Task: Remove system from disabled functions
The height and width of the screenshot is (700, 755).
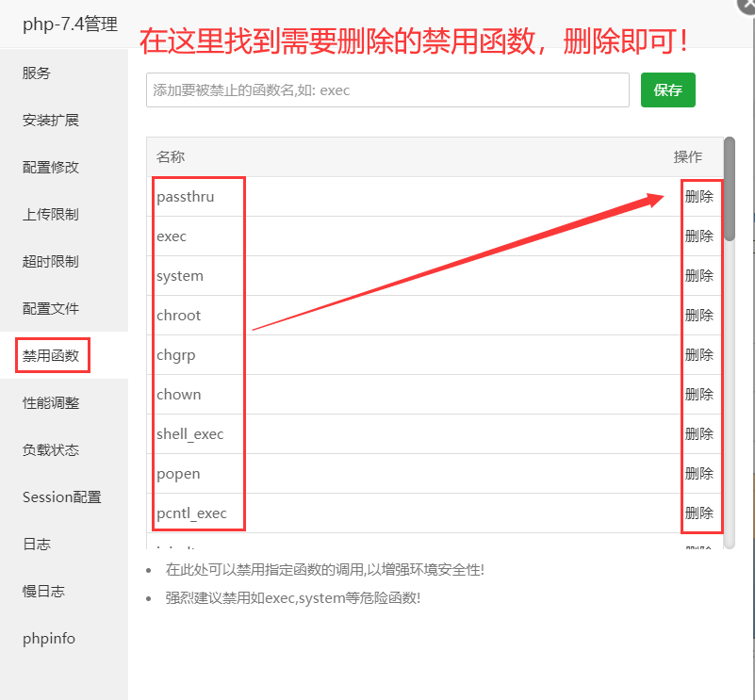Action: 698,276
